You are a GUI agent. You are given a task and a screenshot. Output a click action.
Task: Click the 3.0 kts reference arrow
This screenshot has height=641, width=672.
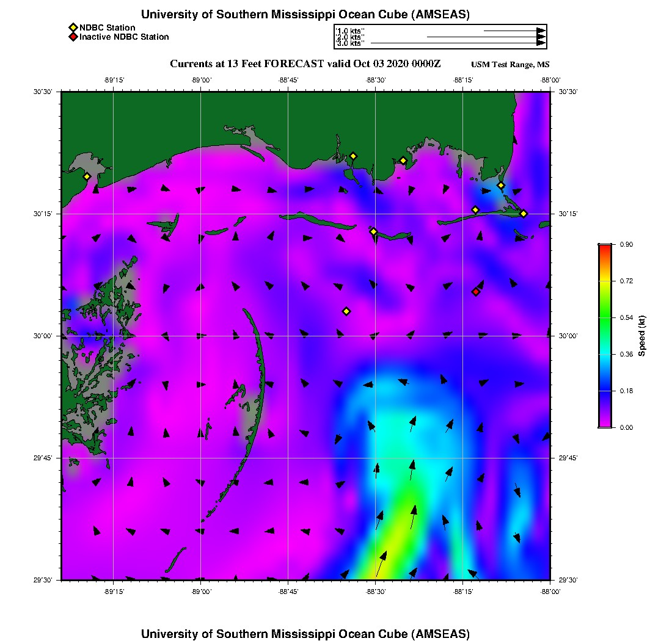(458, 43)
